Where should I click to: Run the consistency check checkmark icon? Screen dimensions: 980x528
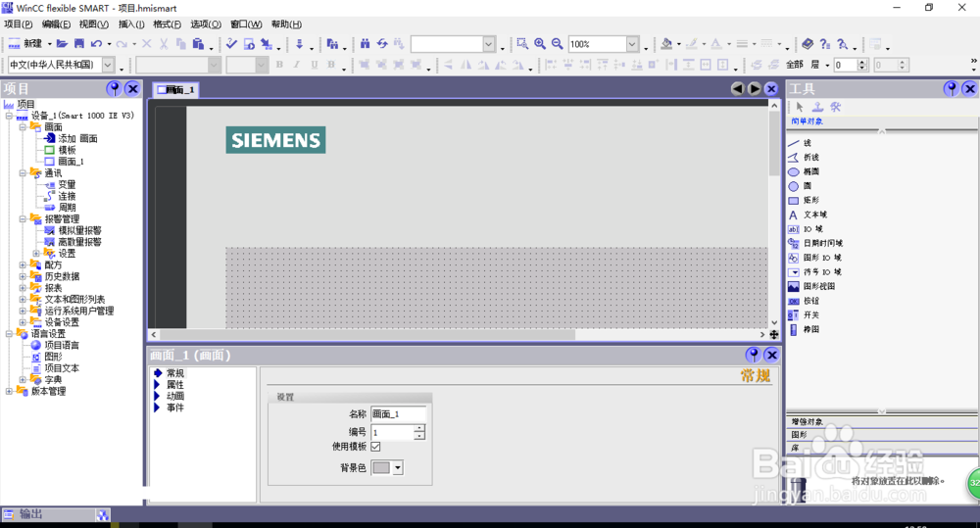pyautogui.click(x=231, y=44)
